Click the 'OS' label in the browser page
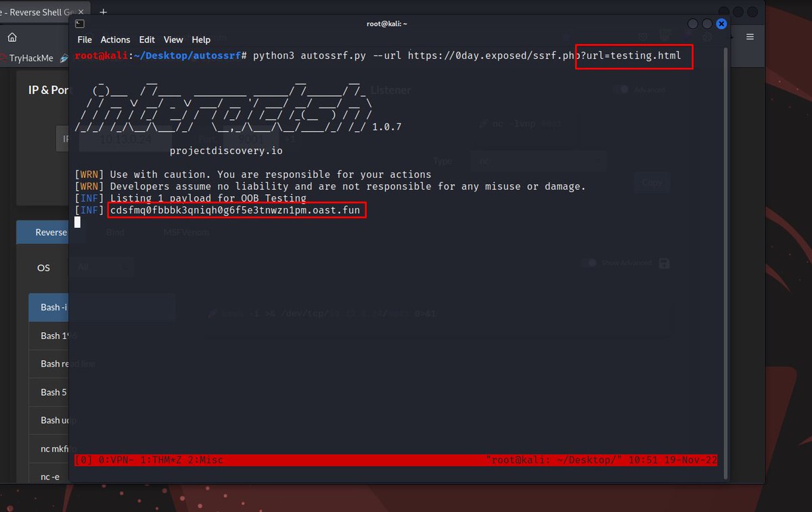The width and height of the screenshot is (812, 512). (43, 268)
